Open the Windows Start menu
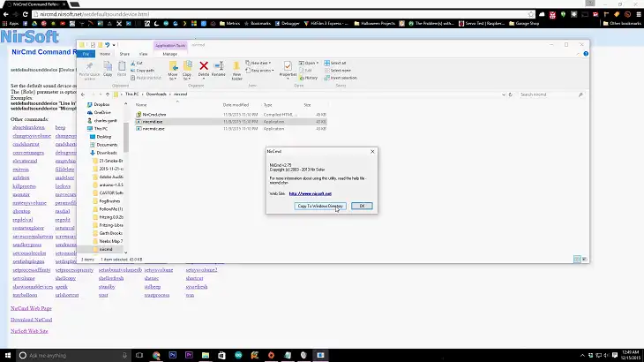Image resolution: width=644 pixels, height=362 pixels. [7, 355]
